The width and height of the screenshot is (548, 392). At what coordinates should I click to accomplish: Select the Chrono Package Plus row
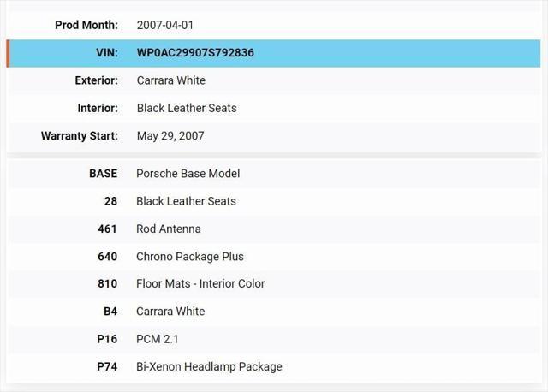tap(274, 257)
